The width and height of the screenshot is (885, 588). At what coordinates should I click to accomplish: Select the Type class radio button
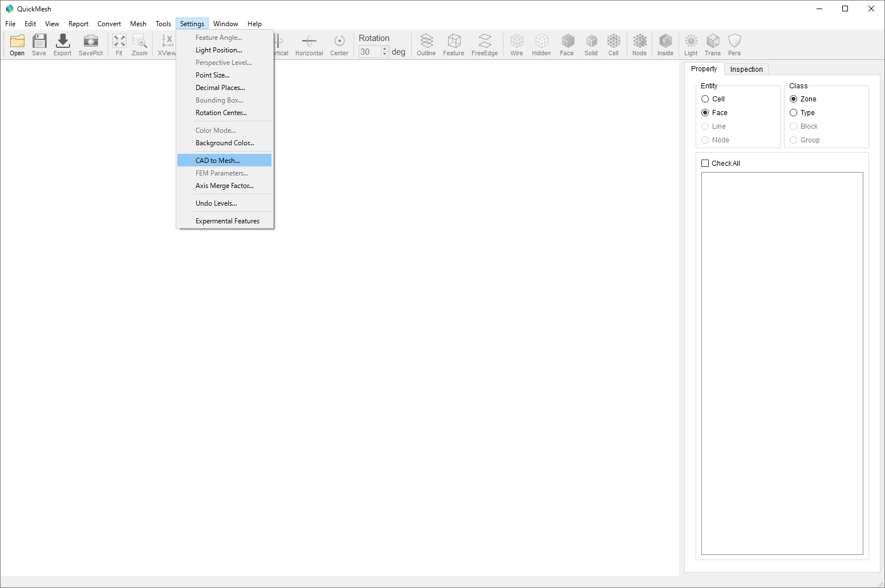(x=794, y=113)
